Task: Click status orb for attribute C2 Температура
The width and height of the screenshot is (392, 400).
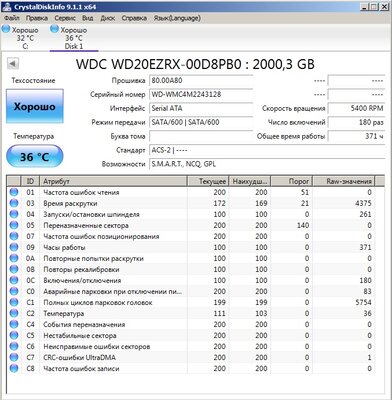Action: tap(14, 313)
